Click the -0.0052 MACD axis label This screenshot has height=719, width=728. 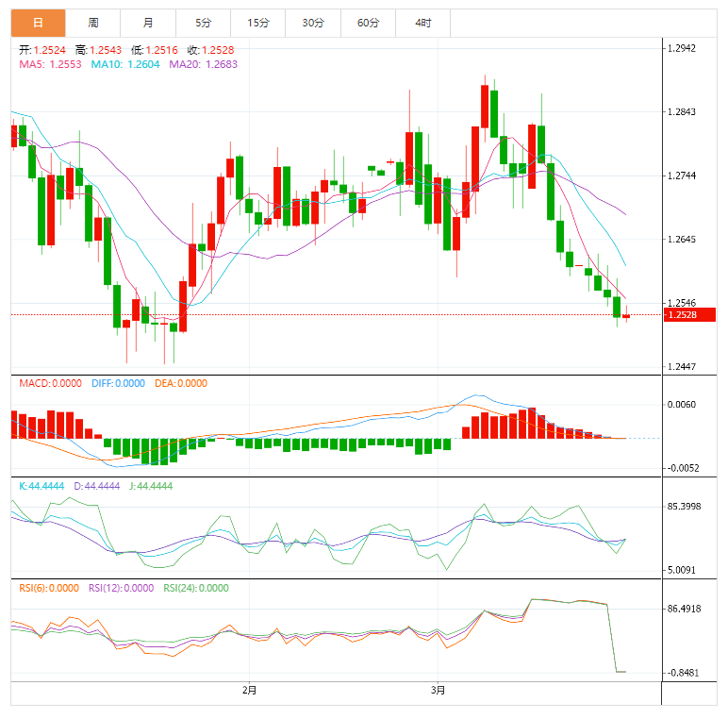[683, 468]
